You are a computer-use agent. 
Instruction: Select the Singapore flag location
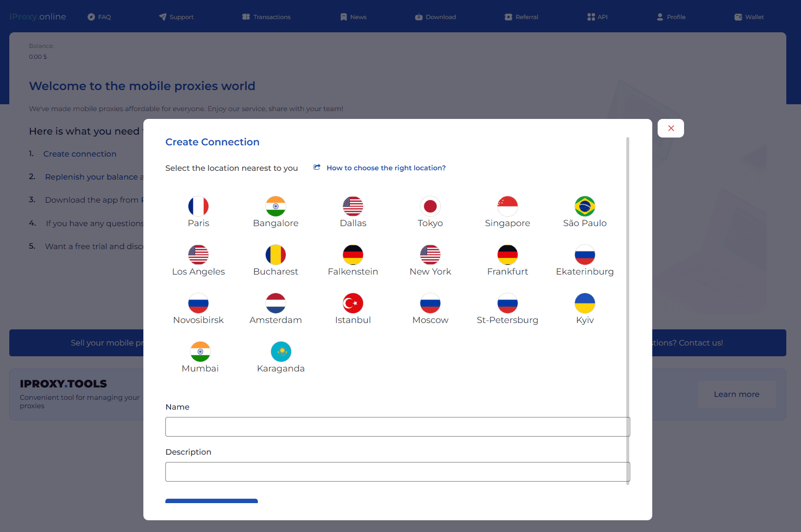pos(507,206)
